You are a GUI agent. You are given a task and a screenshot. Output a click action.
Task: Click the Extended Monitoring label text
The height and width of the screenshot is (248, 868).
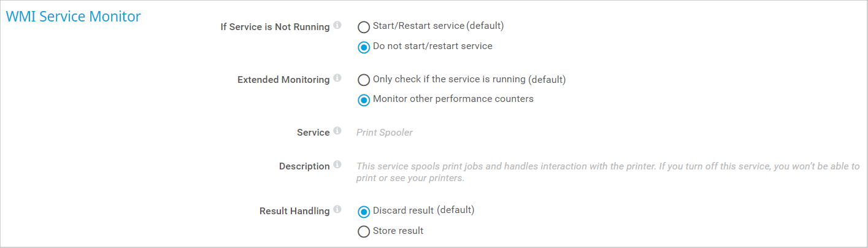coord(283,80)
